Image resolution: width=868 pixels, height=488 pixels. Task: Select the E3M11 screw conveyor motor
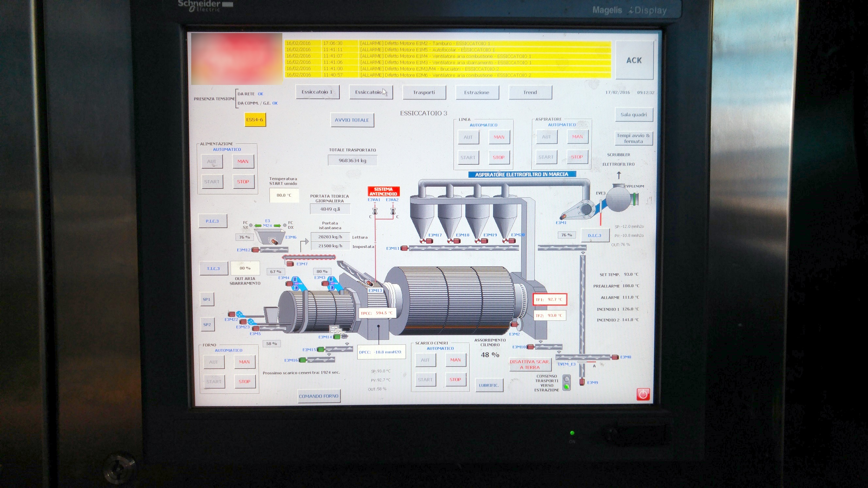pos(404,249)
